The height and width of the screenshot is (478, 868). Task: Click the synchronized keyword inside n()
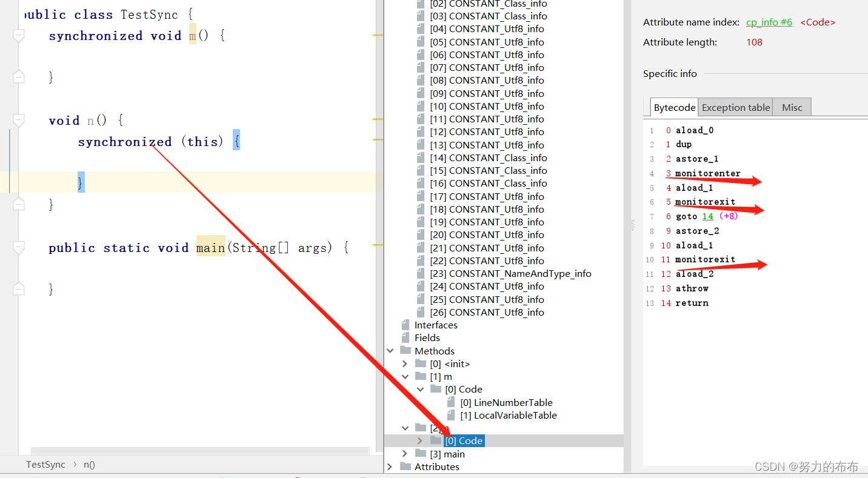125,142
